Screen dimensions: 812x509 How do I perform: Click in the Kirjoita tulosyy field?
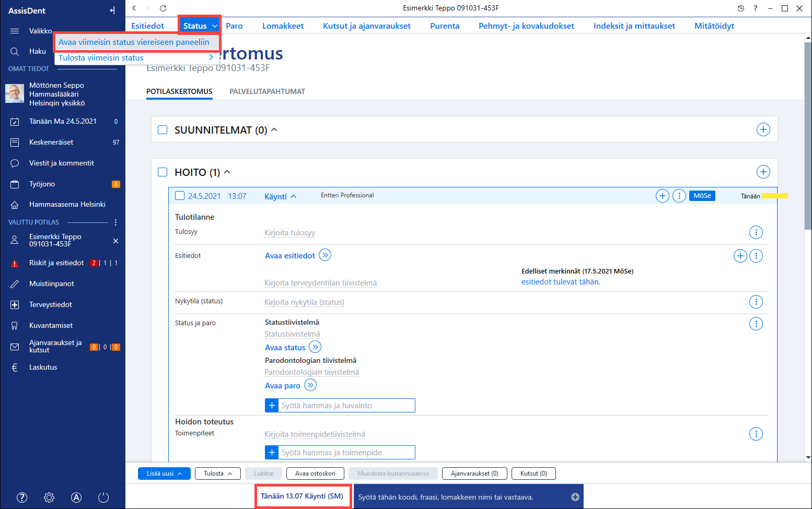(290, 233)
